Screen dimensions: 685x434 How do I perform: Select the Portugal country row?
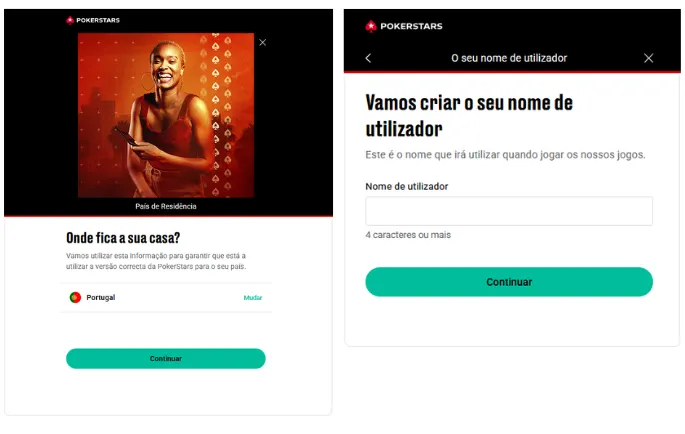166,298
